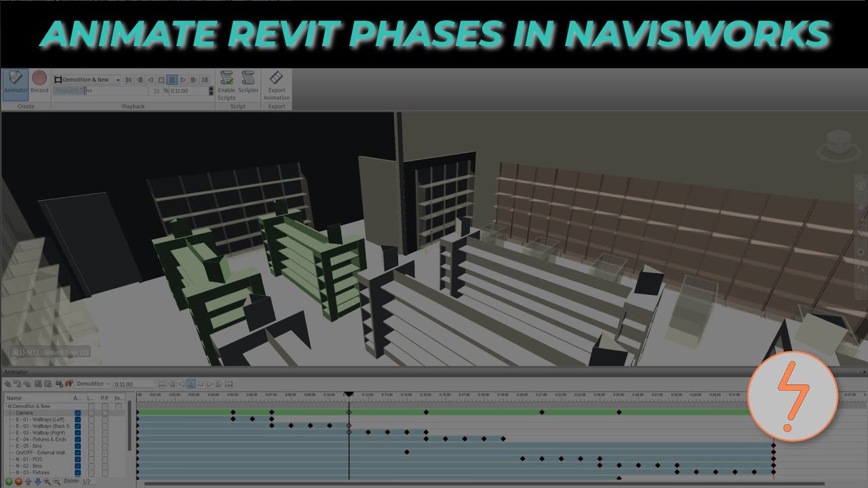The height and width of the screenshot is (488, 868).
Task: Toggle P.P. checkbox for Camera
Action: point(105,413)
